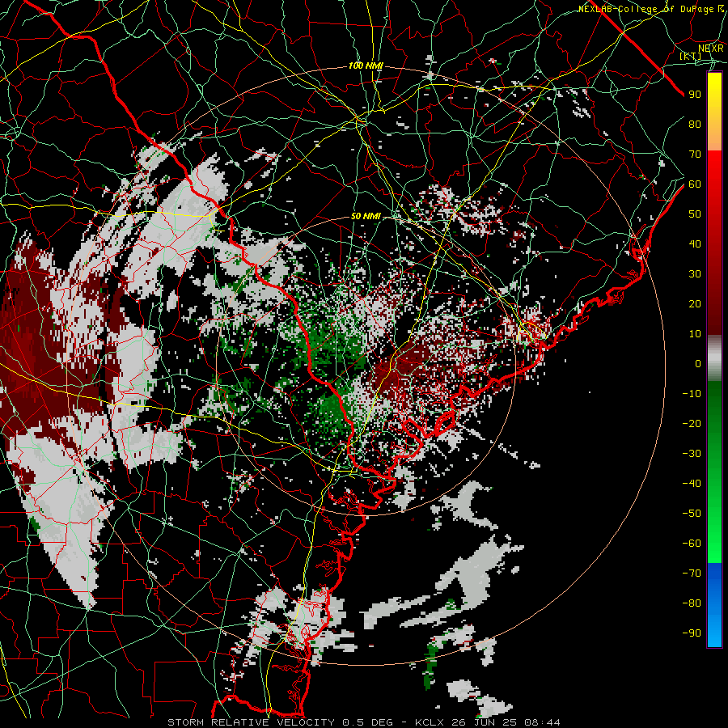Select the 50 NMI range ring label
Screen dimensions: 728x728
(x=366, y=216)
